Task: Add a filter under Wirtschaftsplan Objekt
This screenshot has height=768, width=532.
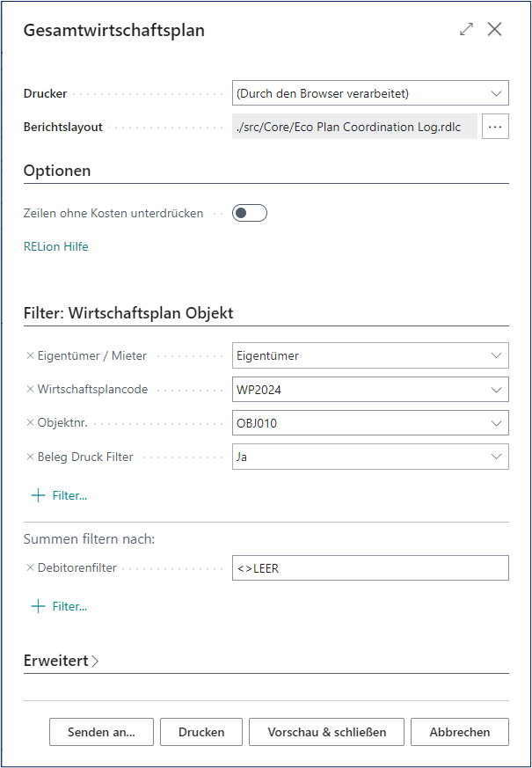Action: click(60, 495)
